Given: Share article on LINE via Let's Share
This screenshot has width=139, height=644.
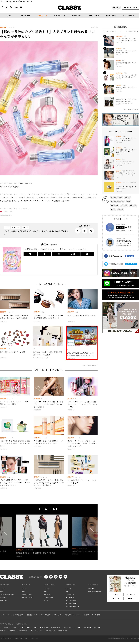Looking at the screenshot, I should (91, 231).
